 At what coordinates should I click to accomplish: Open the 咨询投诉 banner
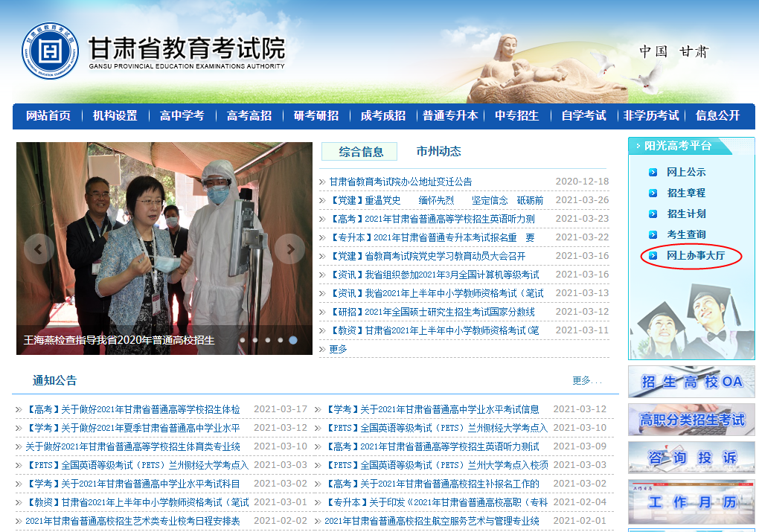(x=691, y=458)
